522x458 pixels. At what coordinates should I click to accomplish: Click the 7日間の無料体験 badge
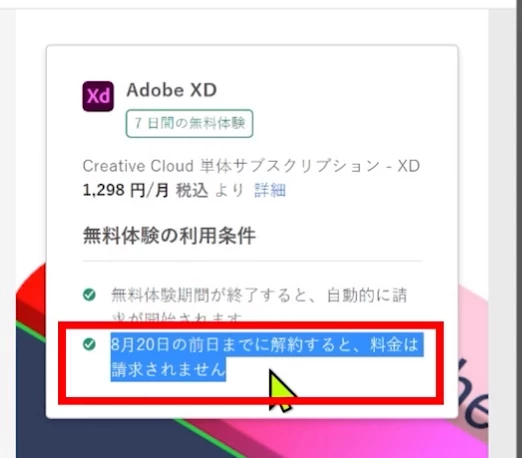pyautogui.click(x=189, y=123)
